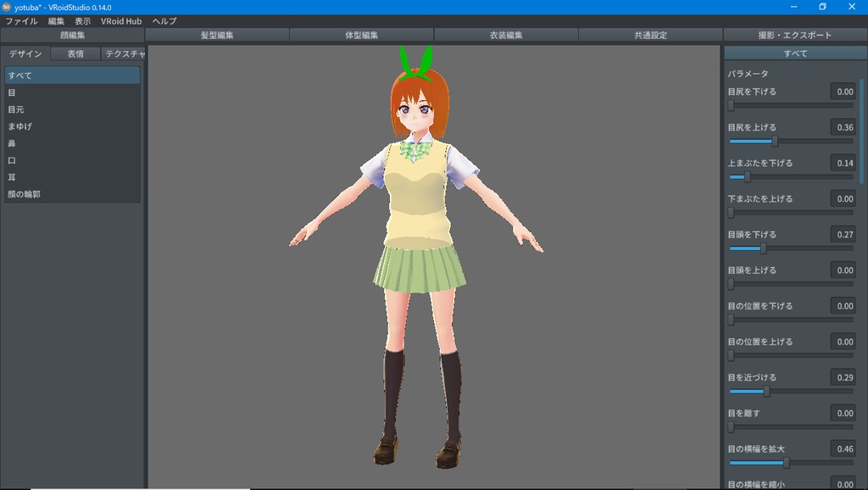This screenshot has height=490, width=868.
Task: Click the 目頭を上げる slider
Action: [x=792, y=284]
